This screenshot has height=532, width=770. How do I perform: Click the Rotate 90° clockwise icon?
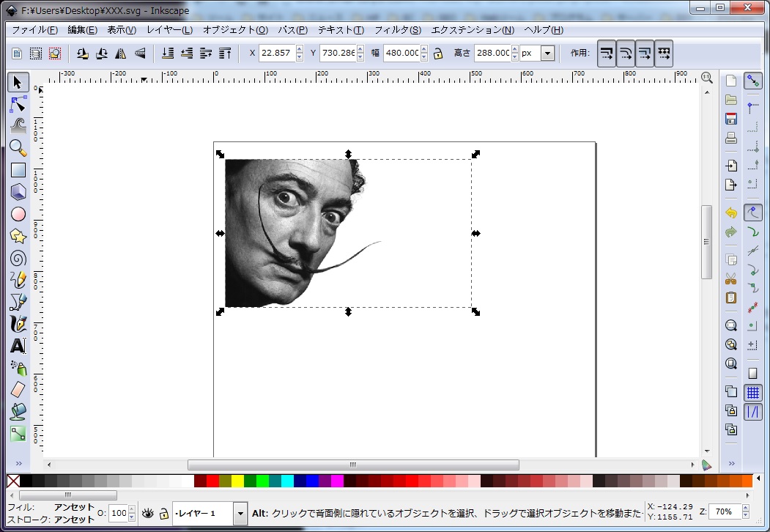[x=101, y=53]
